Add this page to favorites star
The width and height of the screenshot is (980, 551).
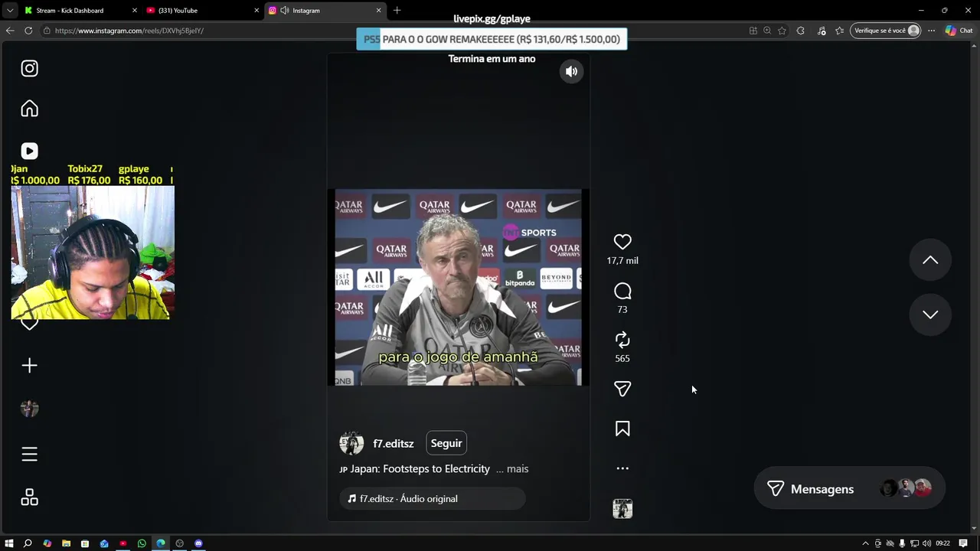[782, 31]
